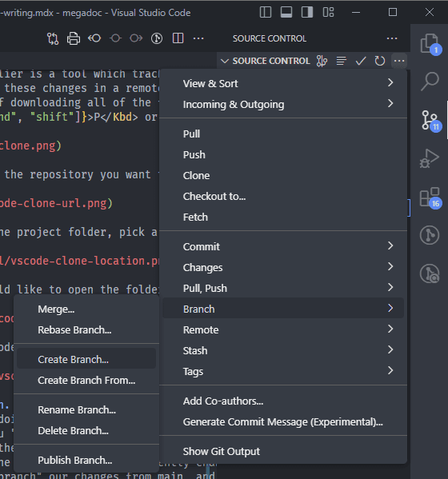Screen dimensions: 448x479
Task: Click Source Control section more actions ellipsis
Action: (x=399, y=61)
